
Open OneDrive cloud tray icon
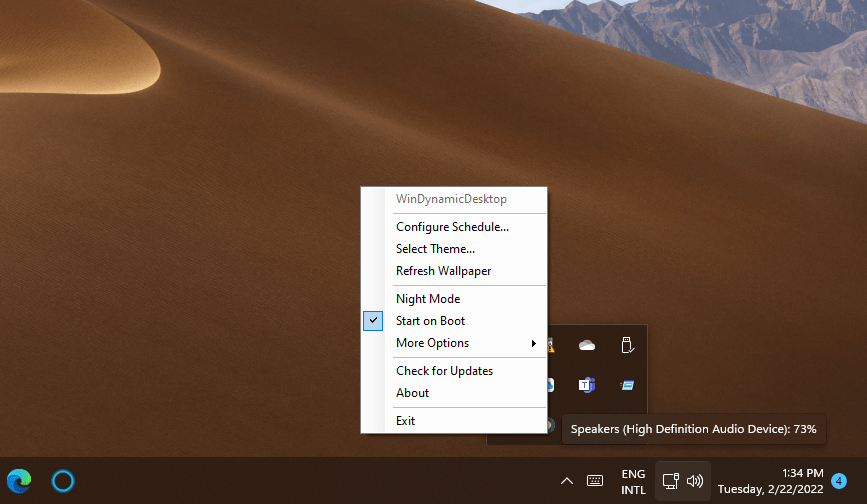(587, 345)
